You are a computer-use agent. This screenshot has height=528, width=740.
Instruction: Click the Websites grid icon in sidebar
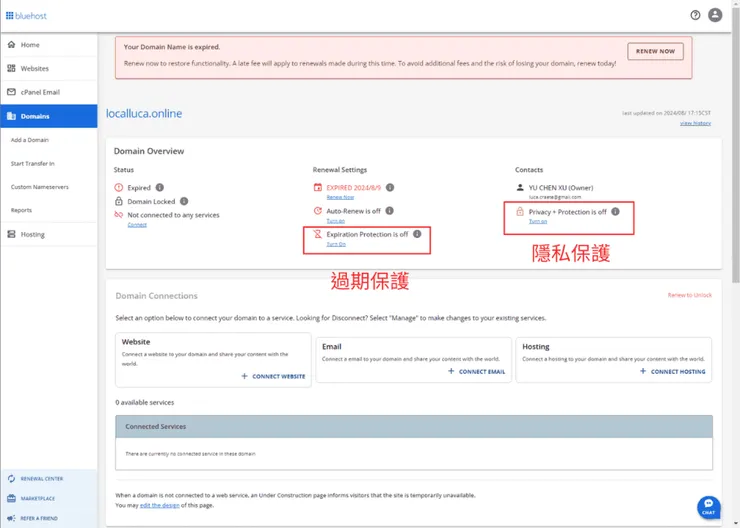pos(11,68)
